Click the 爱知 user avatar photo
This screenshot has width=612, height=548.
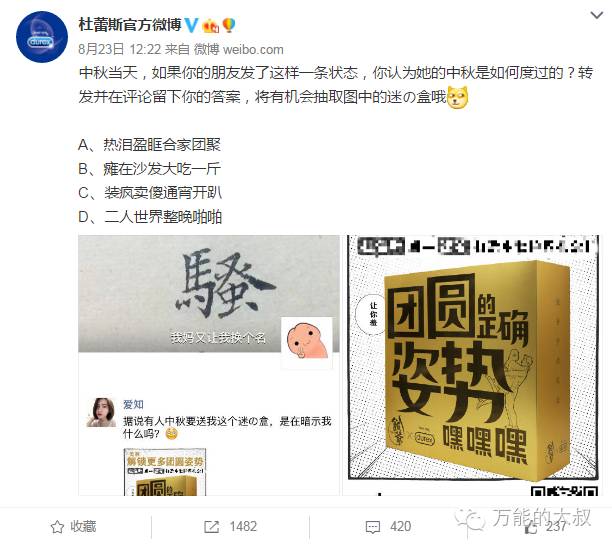tap(101, 413)
